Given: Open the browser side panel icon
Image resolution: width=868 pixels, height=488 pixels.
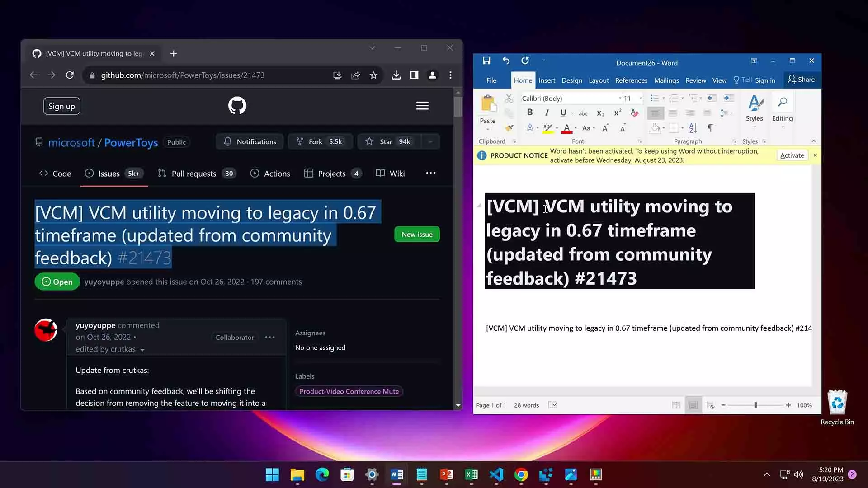Looking at the screenshot, I should [x=414, y=75].
